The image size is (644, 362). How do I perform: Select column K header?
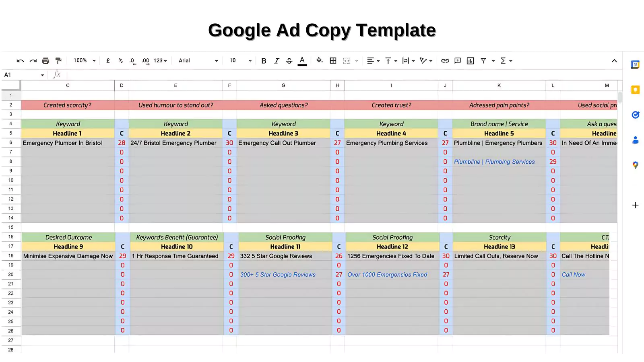pos(499,85)
